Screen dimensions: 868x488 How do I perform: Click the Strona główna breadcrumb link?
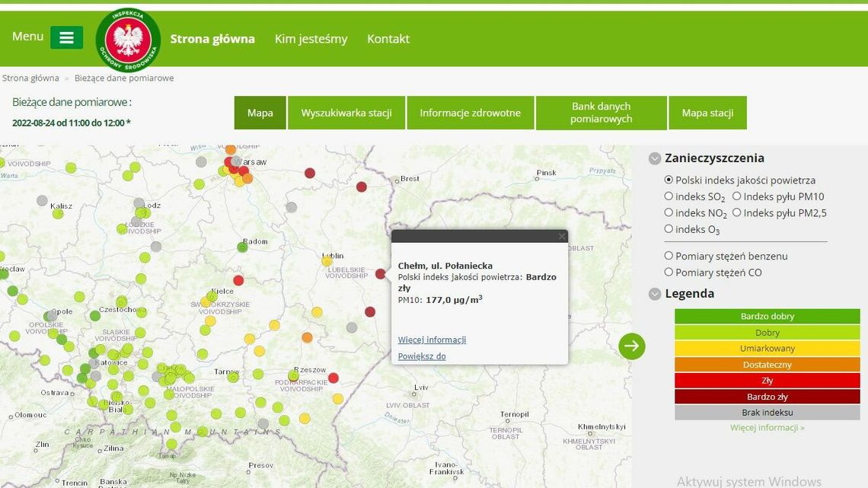click(x=31, y=78)
